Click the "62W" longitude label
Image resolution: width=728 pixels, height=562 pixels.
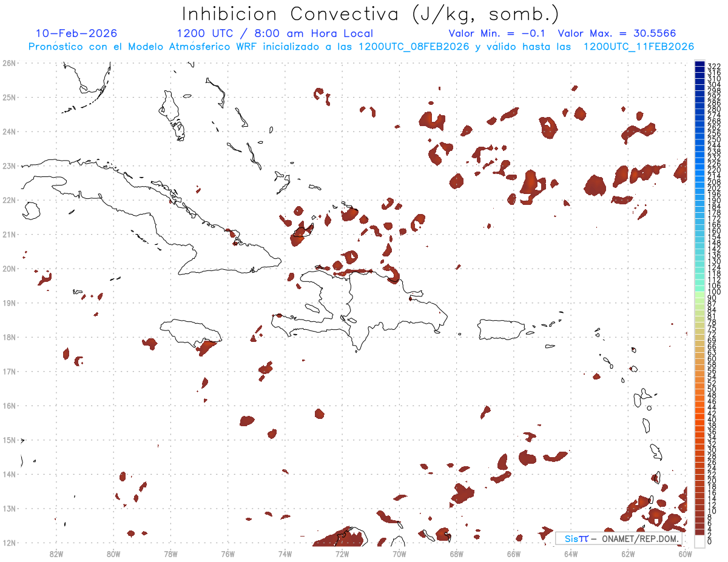click(x=628, y=554)
